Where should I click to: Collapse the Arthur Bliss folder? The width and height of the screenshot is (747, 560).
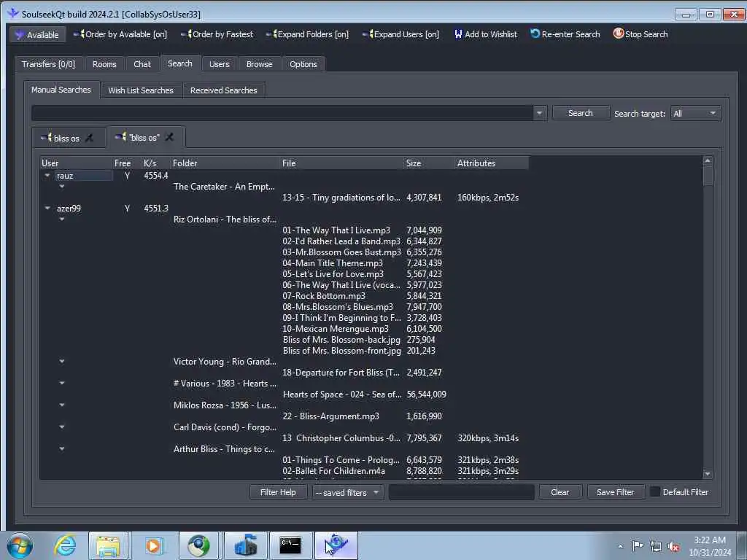[x=62, y=449]
